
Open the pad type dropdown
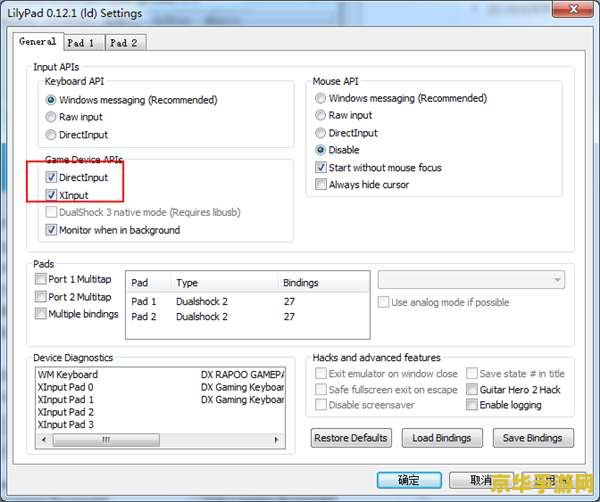coord(471,280)
